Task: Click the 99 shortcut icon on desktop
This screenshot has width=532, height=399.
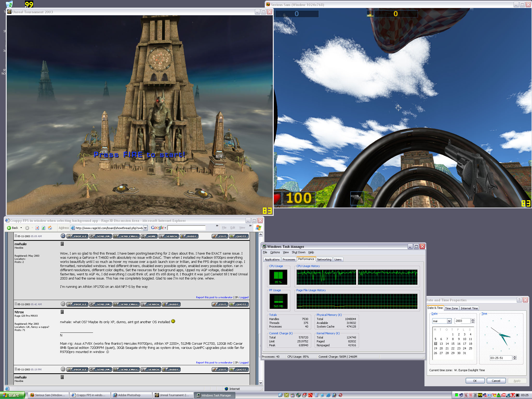Action: [29, 4]
